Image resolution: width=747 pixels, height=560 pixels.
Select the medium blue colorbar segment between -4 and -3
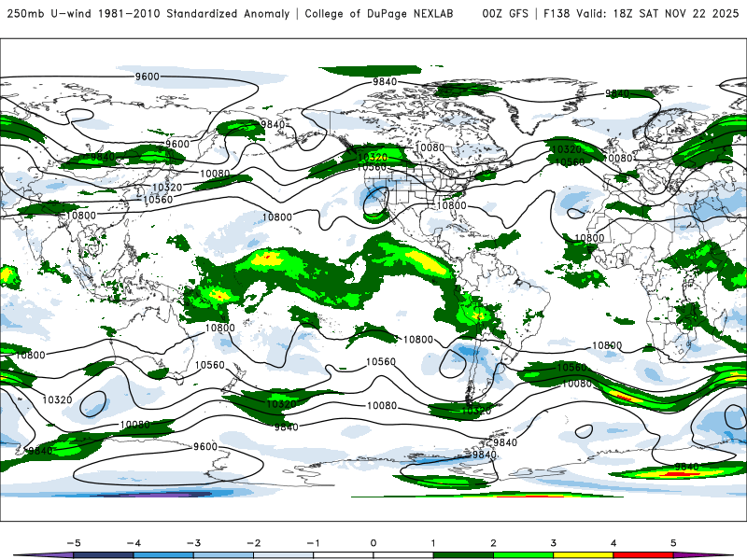tap(163, 555)
